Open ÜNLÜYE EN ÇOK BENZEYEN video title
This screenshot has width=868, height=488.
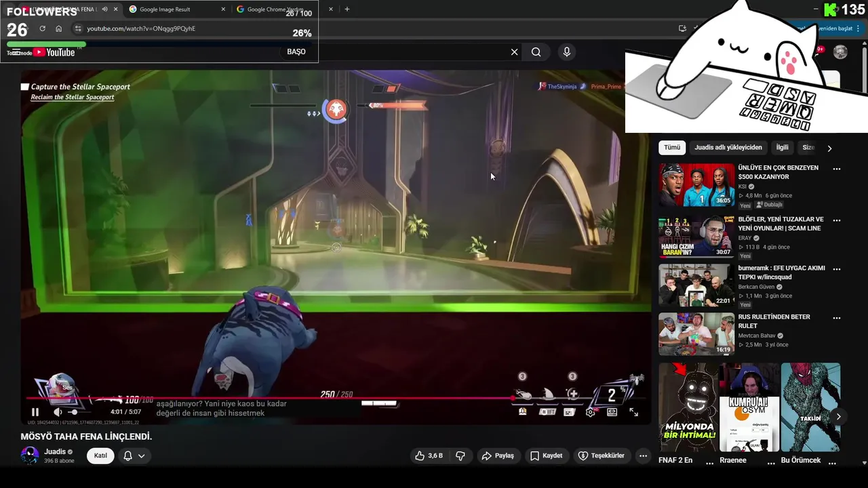778,172
